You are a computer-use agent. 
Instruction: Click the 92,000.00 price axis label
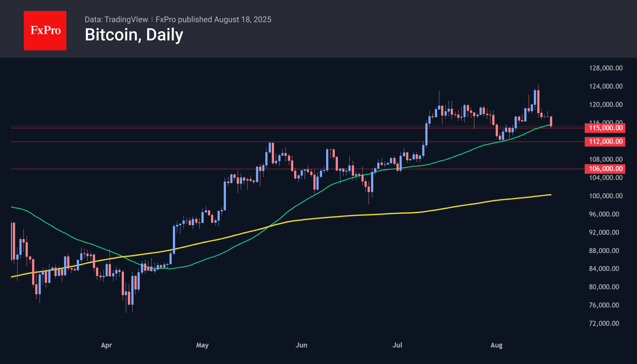[604, 233]
